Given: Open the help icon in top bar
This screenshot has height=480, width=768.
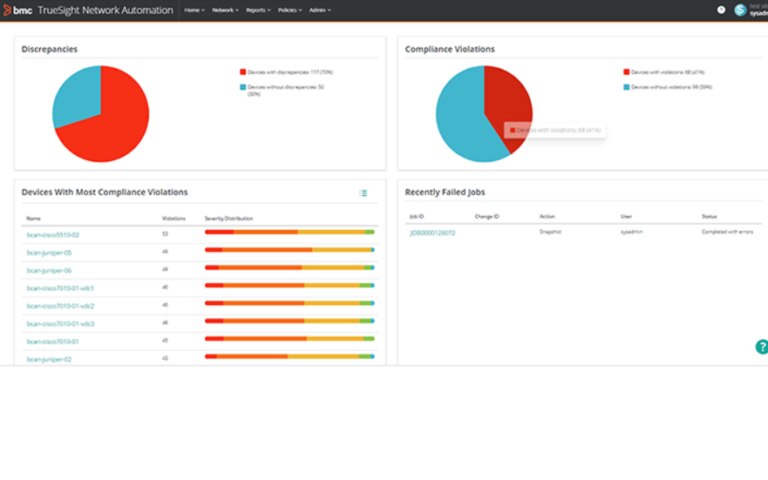Looking at the screenshot, I should 721,10.
